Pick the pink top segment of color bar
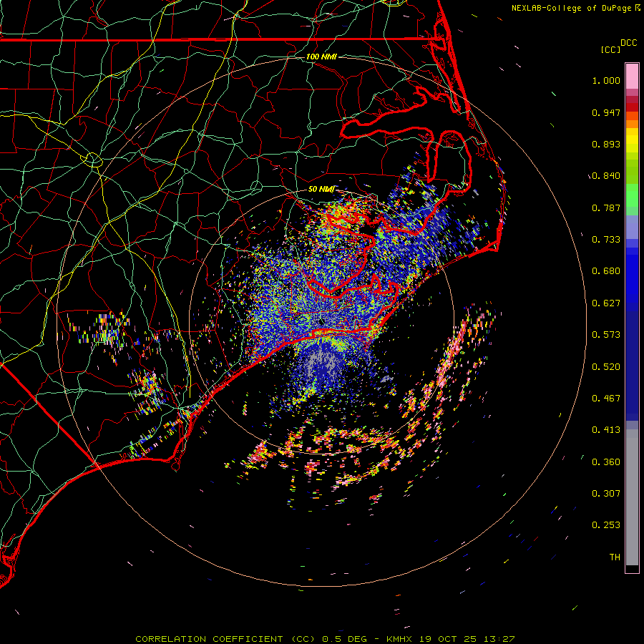The width and height of the screenshot is (644, 644). (632, 77)
